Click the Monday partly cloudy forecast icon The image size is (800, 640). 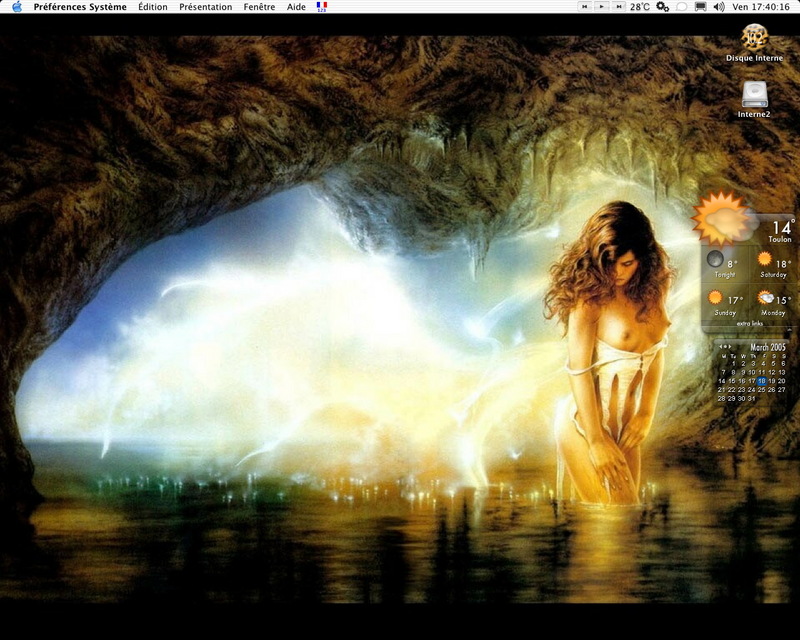765,297
